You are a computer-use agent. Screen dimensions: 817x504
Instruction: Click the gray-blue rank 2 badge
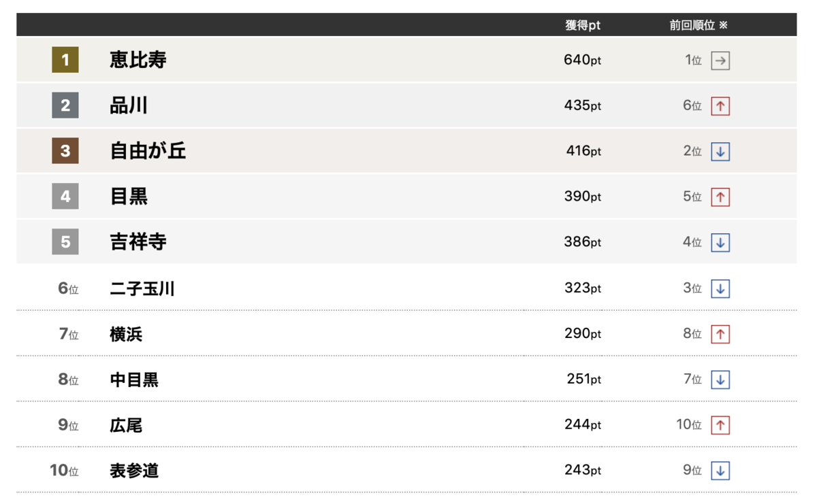pyautogui.click(x=65, y=105)
